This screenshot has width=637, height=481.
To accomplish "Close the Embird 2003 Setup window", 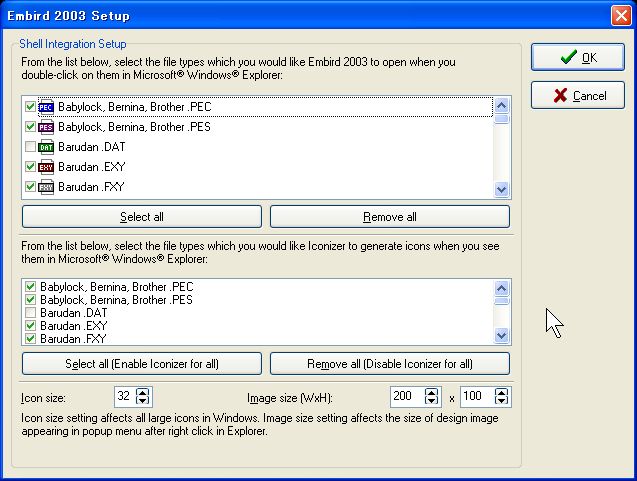I will coord(621,16).
